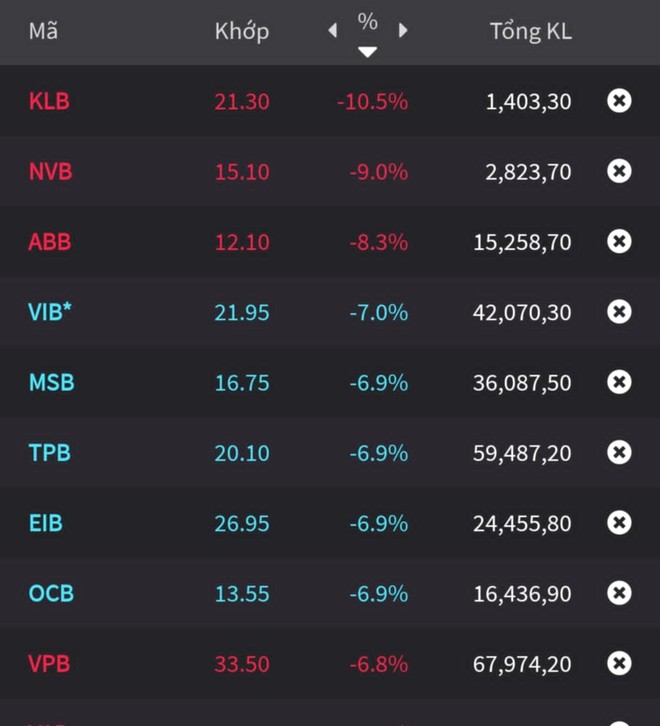Delete the EIB row via X icon

coord(619,523)
